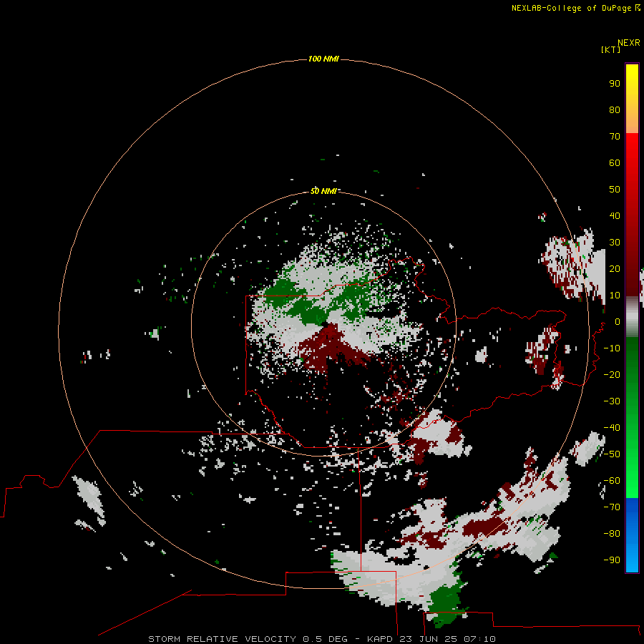Click the 07:10 time stamp in caption
Image resolution: width=644 pixels, height=644 pixels.
tap(479, 639)
